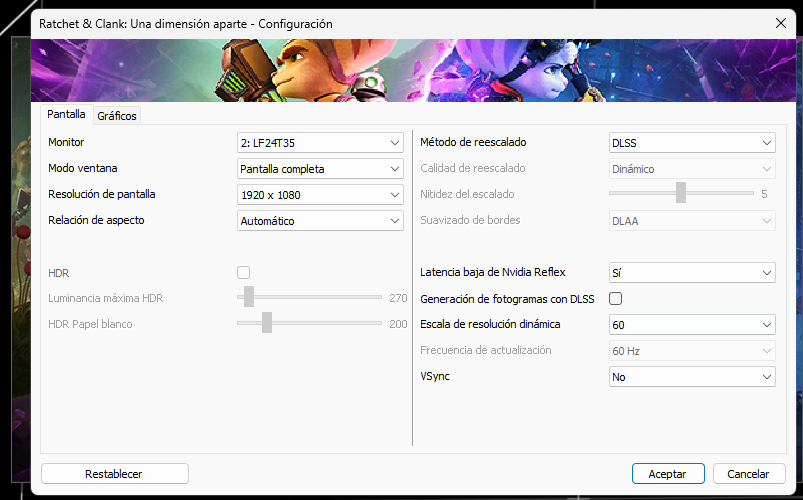Open the Resolución de pantalla dropdown
803x500 pixels.
(x=320, y=195)
